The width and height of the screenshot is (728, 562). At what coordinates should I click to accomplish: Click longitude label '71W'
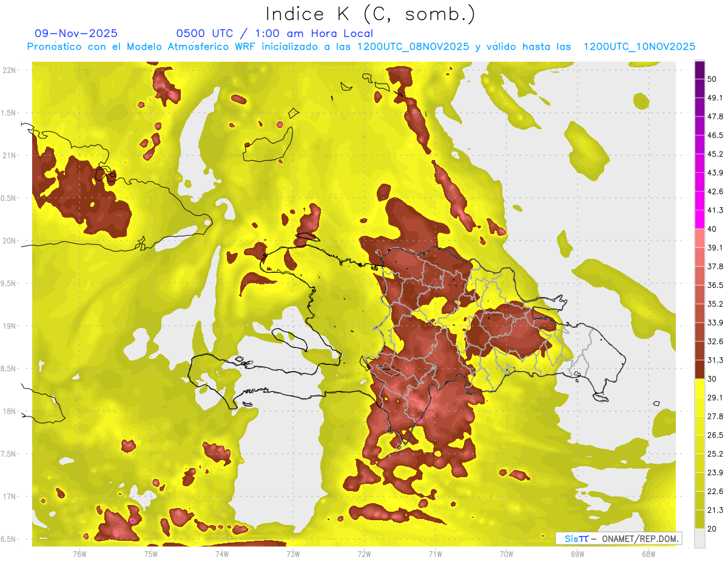[x=435, y=554]
